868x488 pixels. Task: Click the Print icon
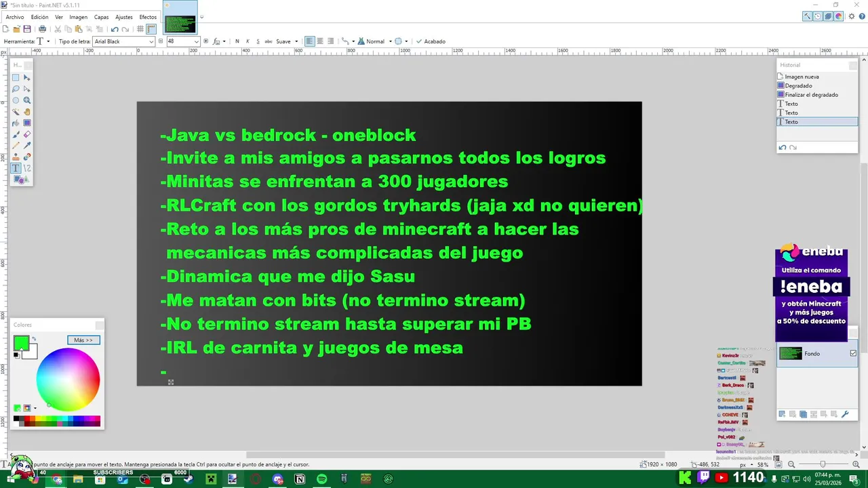[x=42, y=29]
